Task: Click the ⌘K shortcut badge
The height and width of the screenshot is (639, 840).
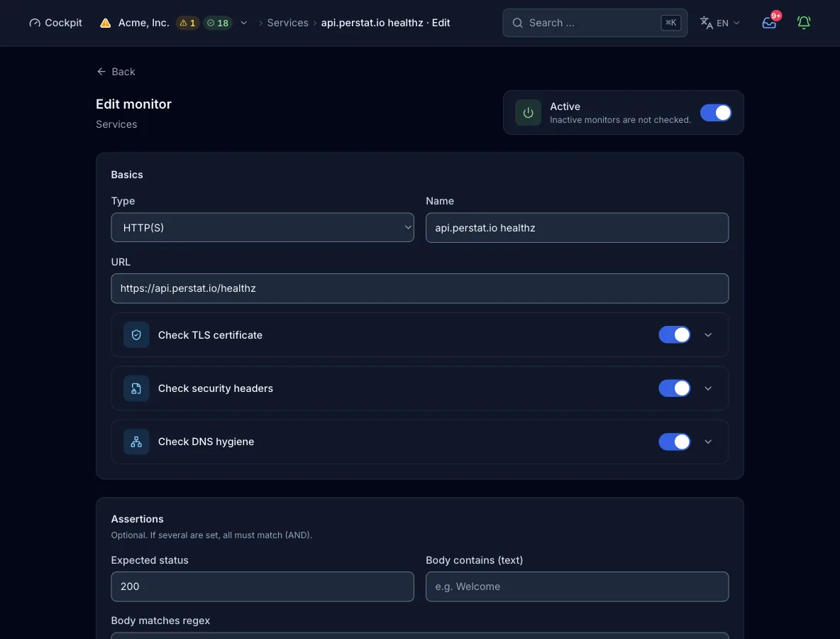Action: click(670, 23)
